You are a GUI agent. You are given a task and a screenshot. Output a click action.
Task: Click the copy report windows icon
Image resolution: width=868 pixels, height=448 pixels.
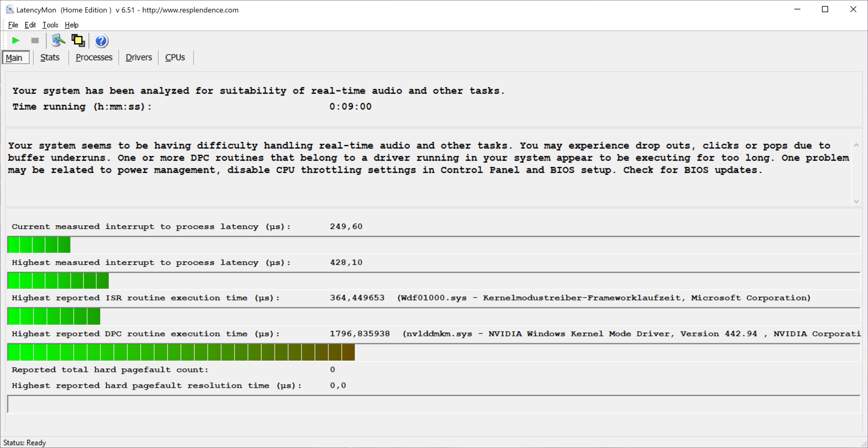pyautogui.click(x=78, y=41)
